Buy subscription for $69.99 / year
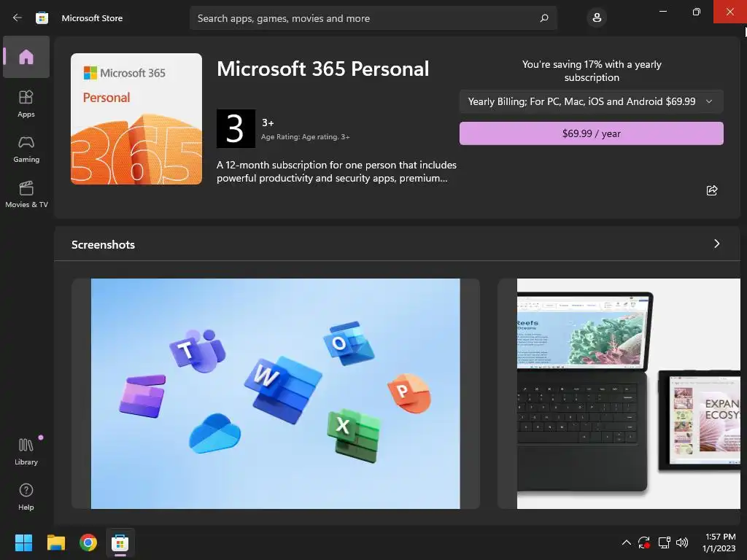 591,133
